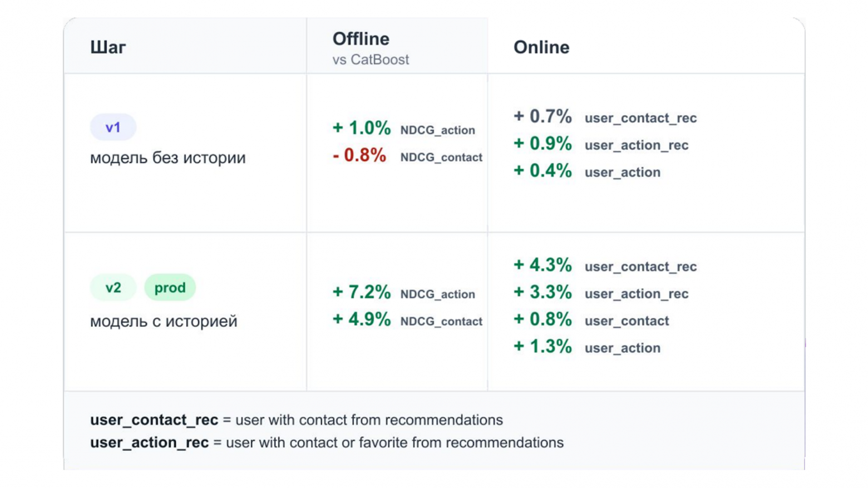Viewport: 868px width, 488px height.
Task: Select the Шаг column header
Action: pos(108,47)
